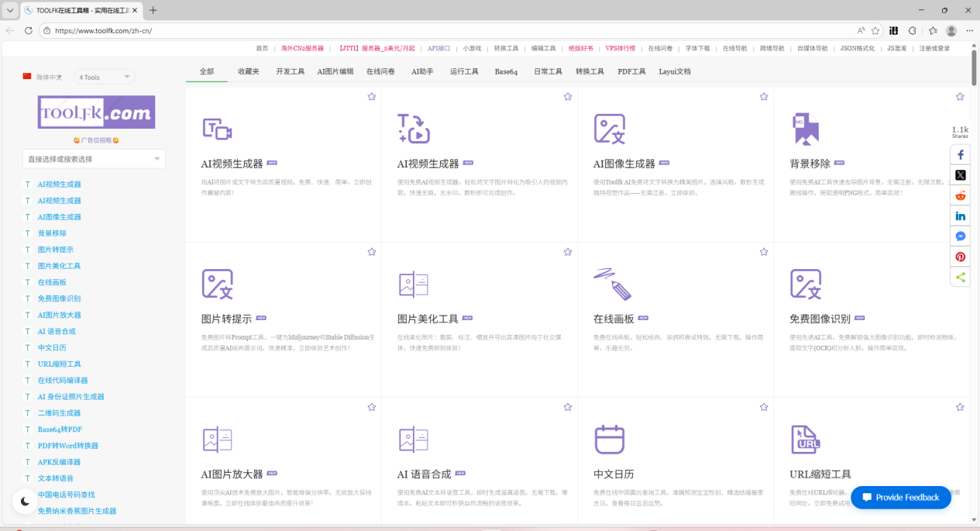
Task: Switch to the AI图片编辑 tab
Action: coord(335,71)
